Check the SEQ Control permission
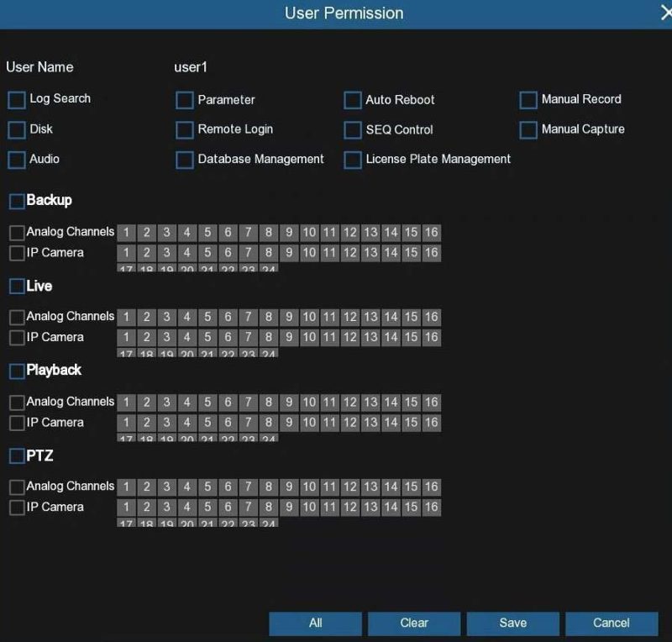The height and width of the screenshot is (642, 672). (x=353, y=130)
